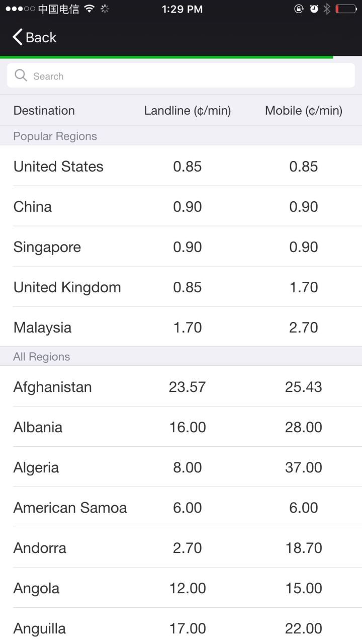Viewport: 362px width, 644px height.
Task: Tap the Wi-Fi status icon
Action: pyautogui.click(x=89, y=9)
